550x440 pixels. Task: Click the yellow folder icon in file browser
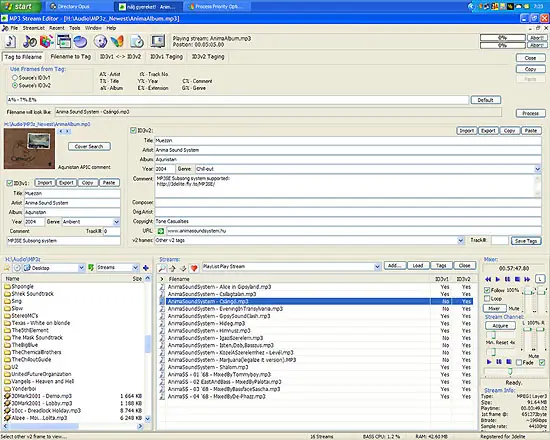tap(6, 268)
